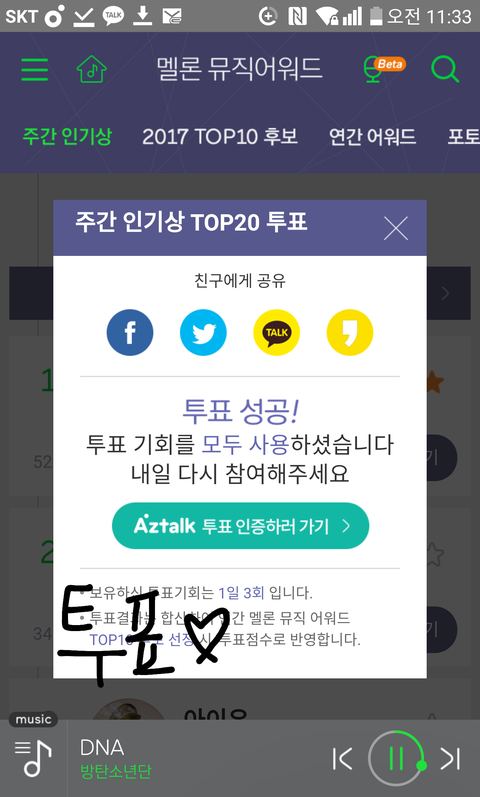Share via KakaoStory yellow quote icon
The image size is (480, 797).
click(350, 332)
